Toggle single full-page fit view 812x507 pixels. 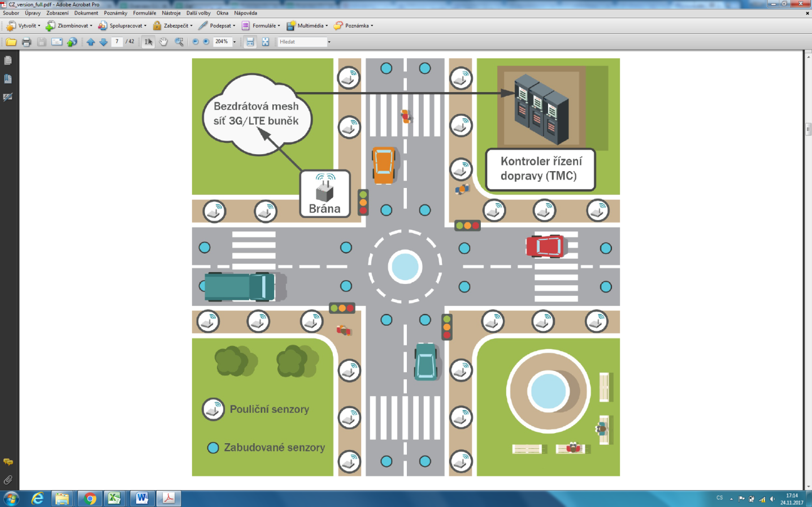tap(265, 42)
